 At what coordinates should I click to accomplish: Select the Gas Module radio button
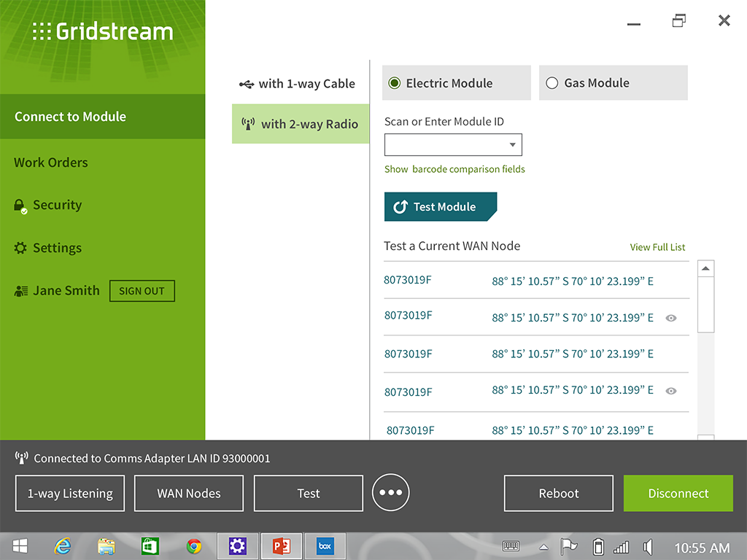click(x=552, y=83)
